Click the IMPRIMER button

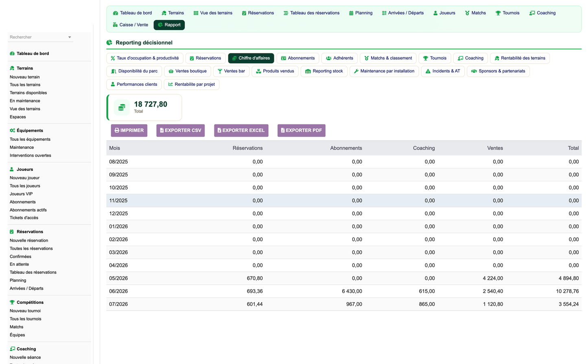129,131
